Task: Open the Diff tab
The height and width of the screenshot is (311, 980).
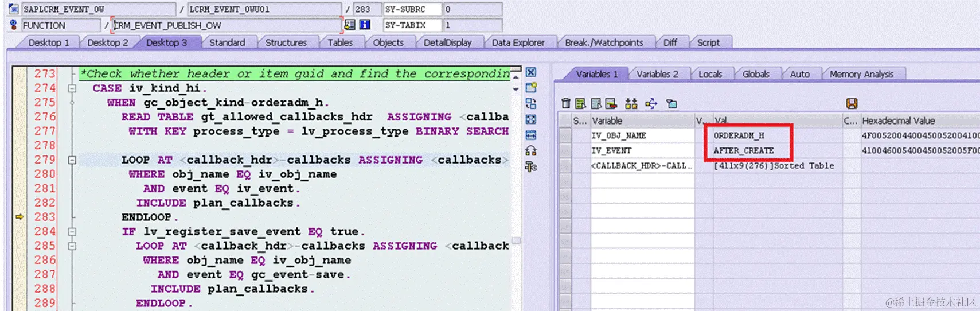Action: 670,42
